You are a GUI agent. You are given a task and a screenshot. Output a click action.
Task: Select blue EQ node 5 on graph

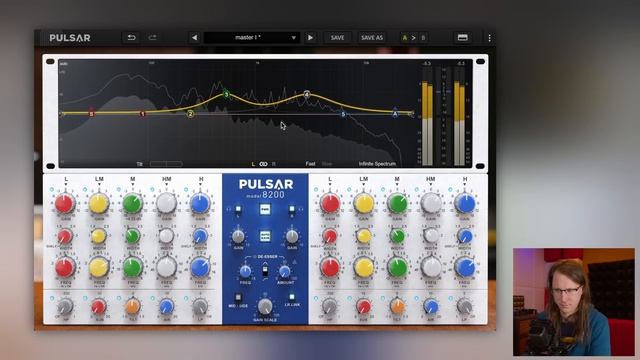(343, 114)
